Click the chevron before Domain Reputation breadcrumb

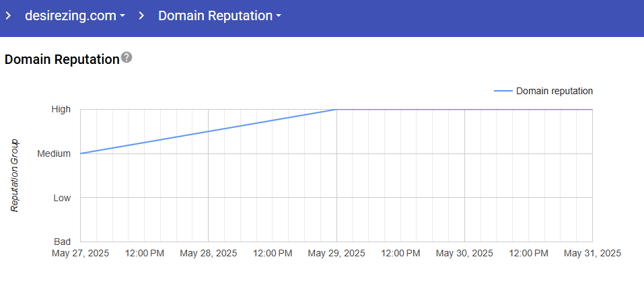coord(141,16)
